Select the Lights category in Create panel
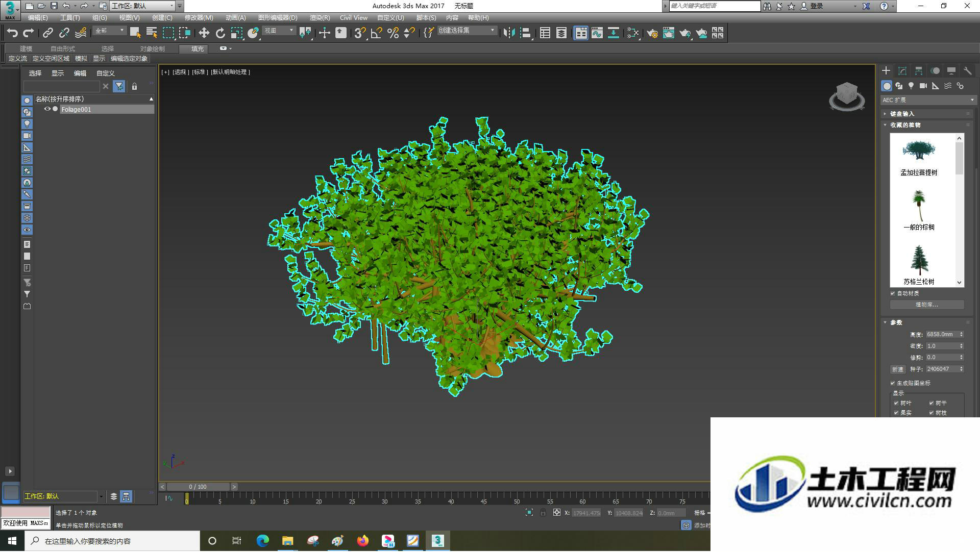Image resolution: width=980 pixels, height=552 pixels. click(x=911, y=86)
